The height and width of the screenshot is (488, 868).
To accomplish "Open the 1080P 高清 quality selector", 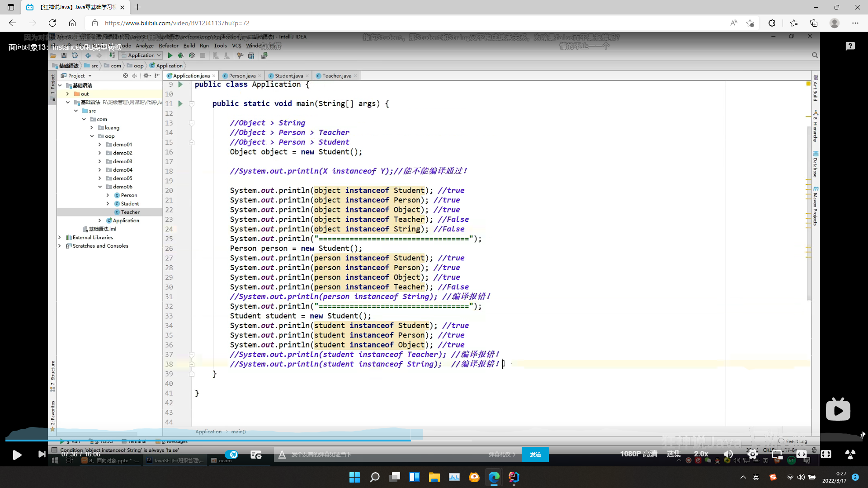I will pyautogui.click(x=638, y=454).
